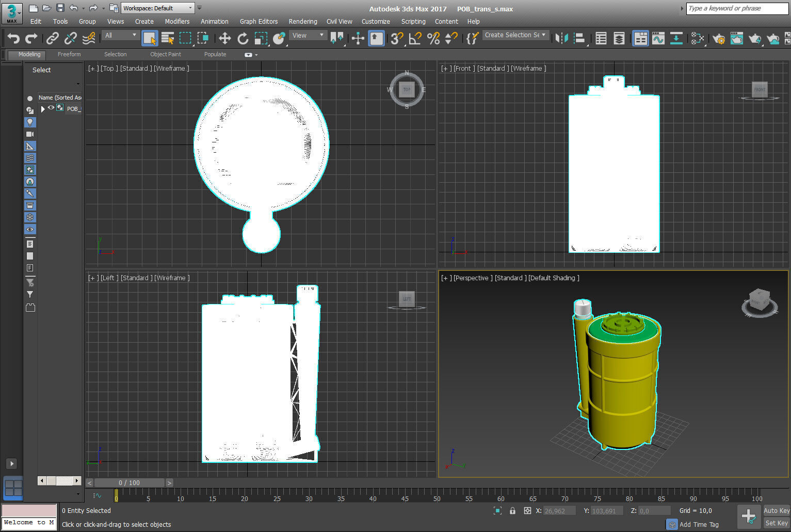
Task: Click the Save File icon
Action: point(60,8)
